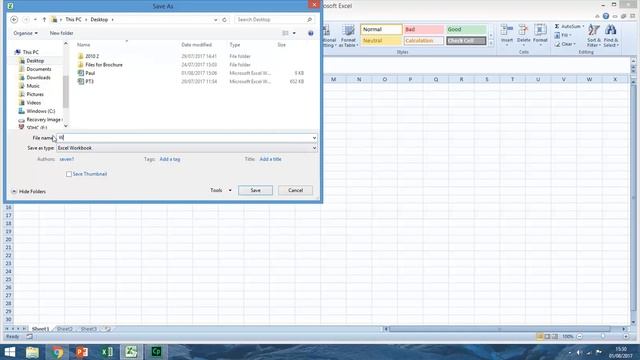Insert a new worksheet tab icon
Image resolution: width=640 pixels, height=360 pixels.
point(107,329)
